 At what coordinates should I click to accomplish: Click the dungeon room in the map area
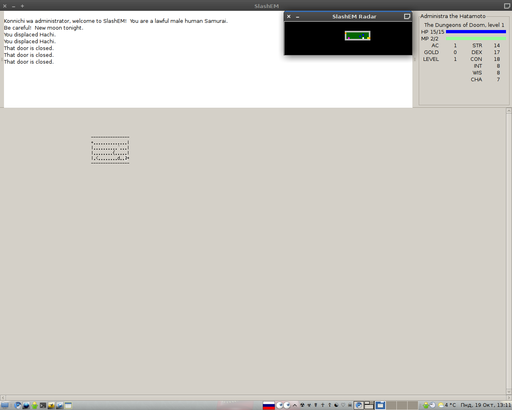[x=110, y=150]
